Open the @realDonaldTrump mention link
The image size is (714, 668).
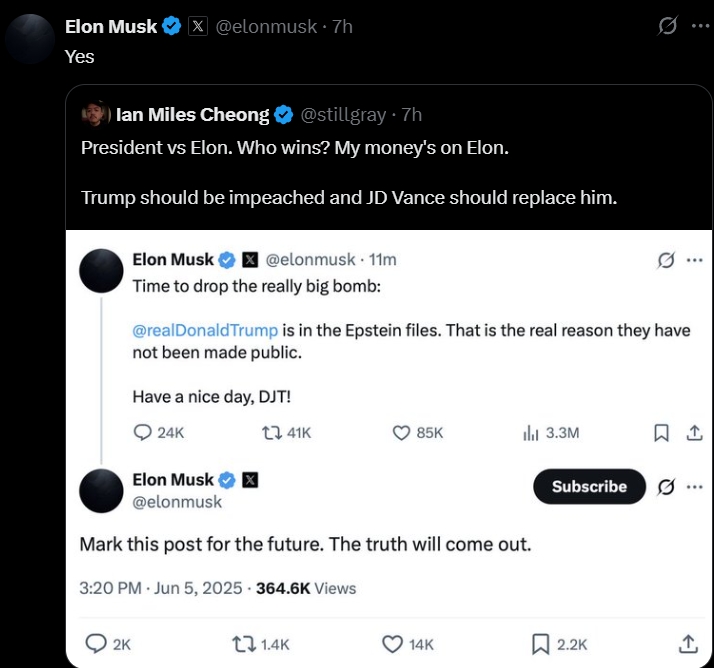pyautogui.click(x=205, y=330)
